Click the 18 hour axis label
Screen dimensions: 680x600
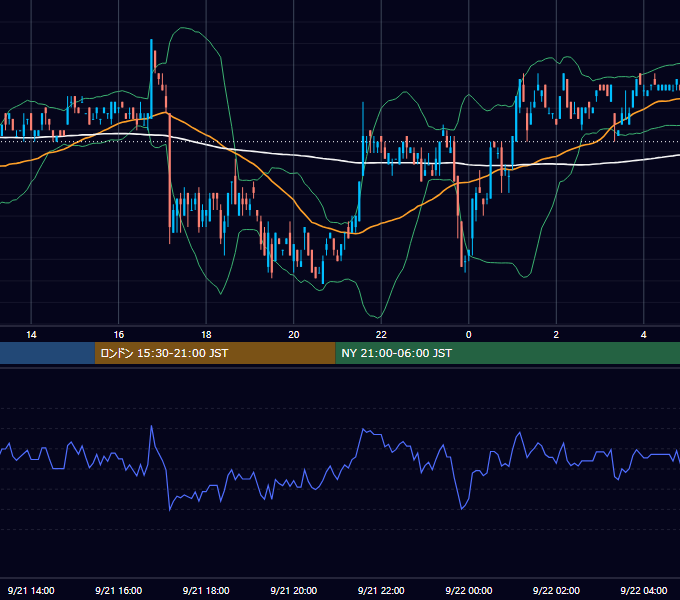pyautogui.click(x=206, y=335)
